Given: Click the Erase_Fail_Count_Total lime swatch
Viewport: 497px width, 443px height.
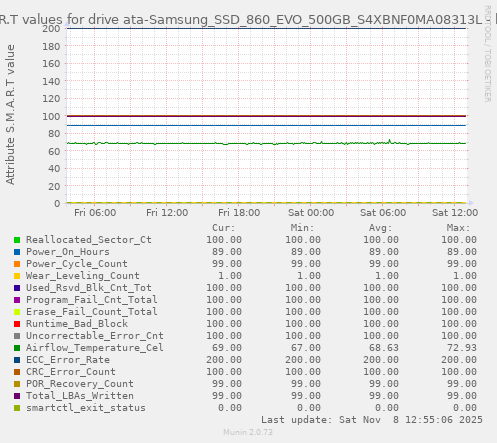Looking at the screenshot, I should pyautogui.click(x=17, y=312).
